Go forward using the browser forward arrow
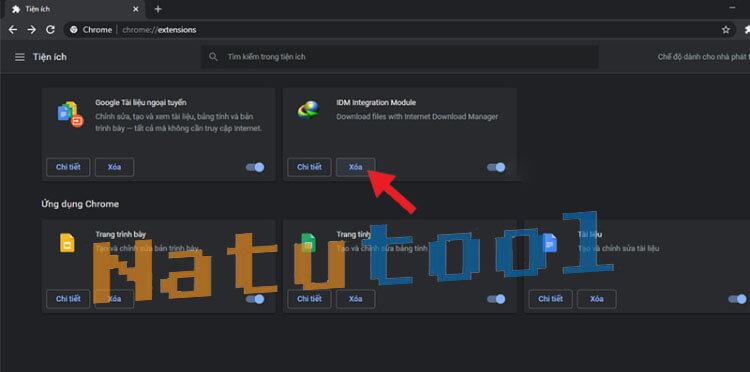Viewport: 750px width, 372px height. 32,30
